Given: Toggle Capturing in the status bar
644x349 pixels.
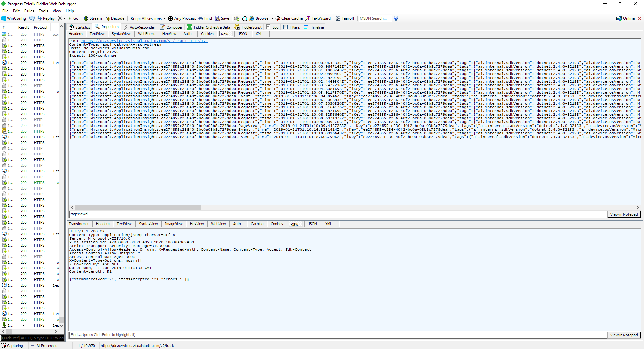Looking at the screenshot, I should [12, 346].
